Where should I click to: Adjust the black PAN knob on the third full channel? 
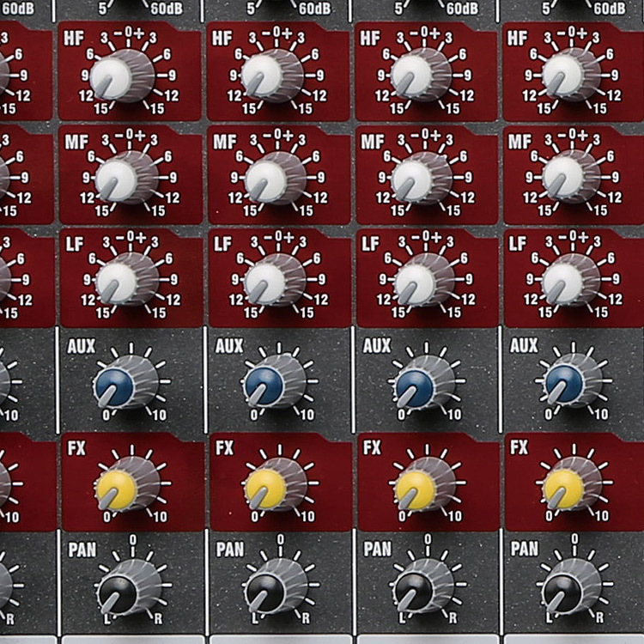[x=423, y=587]
